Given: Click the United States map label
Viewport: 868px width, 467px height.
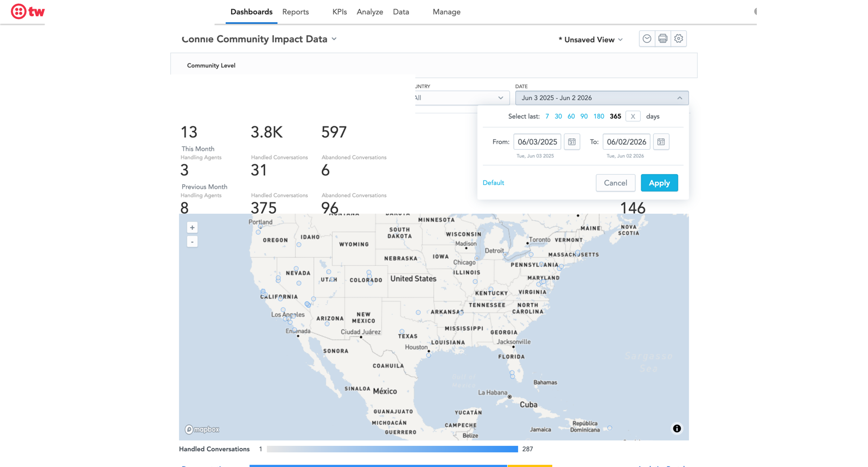Looking at the screenshot, I should (x=413, y=279).
